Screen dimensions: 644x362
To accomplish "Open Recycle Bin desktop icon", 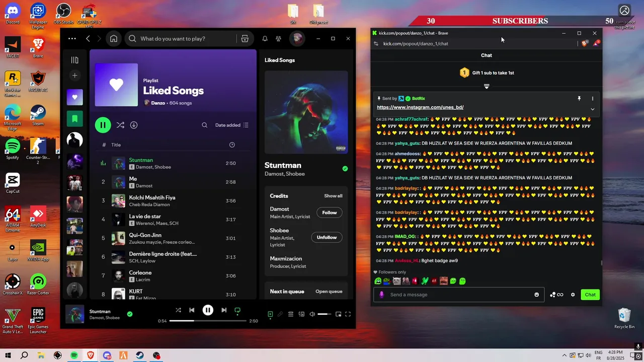I will coord(624,319).
